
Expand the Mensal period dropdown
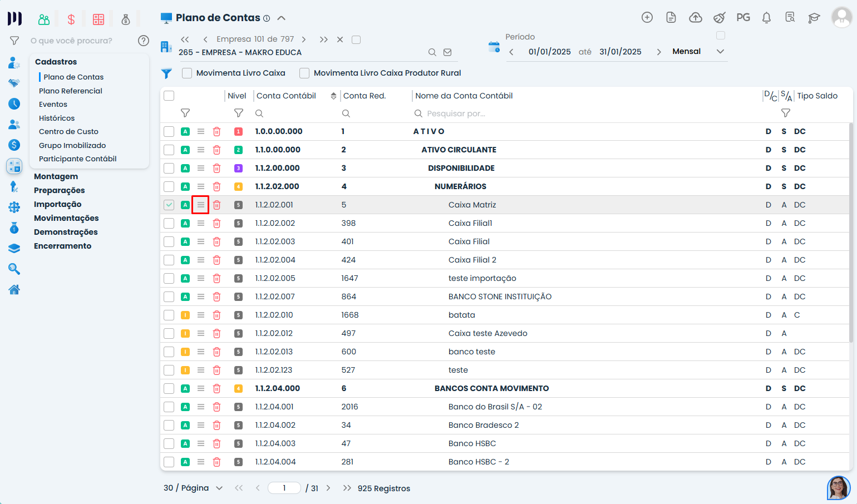point(720,52)
